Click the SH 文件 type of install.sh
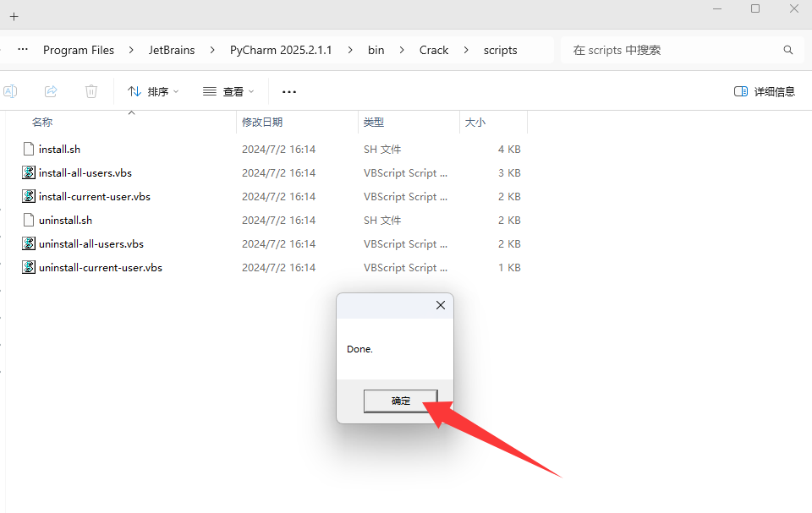 (382, 149)
